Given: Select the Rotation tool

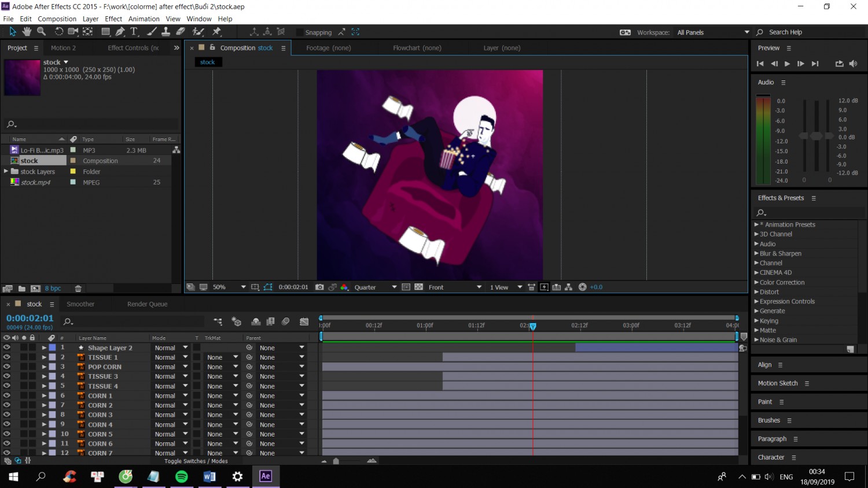Looking at the screenshot, I should (x=58, y=31).
